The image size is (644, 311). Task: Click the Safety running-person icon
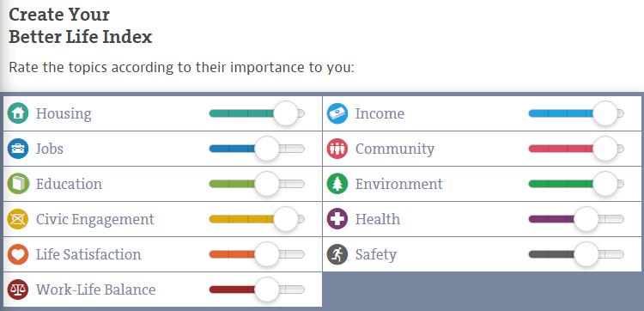click(x=337, y=254)
